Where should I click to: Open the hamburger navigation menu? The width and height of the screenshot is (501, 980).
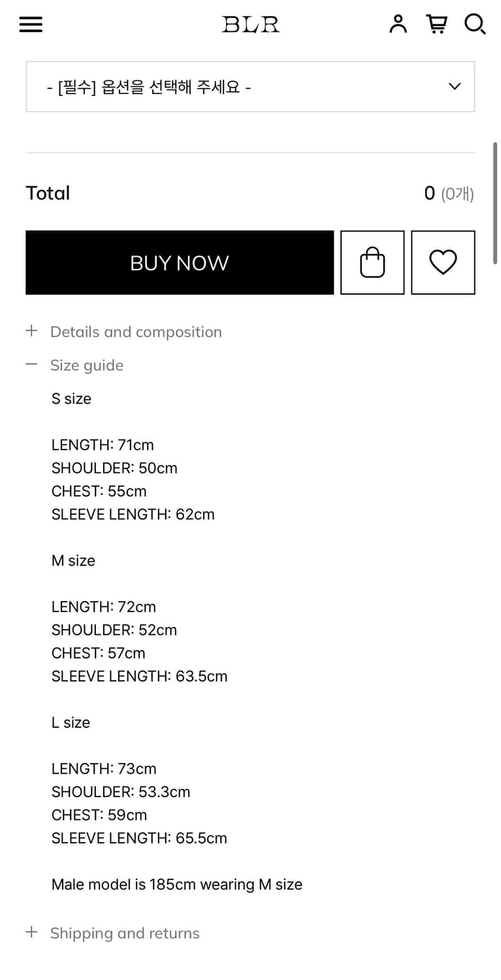31,25
